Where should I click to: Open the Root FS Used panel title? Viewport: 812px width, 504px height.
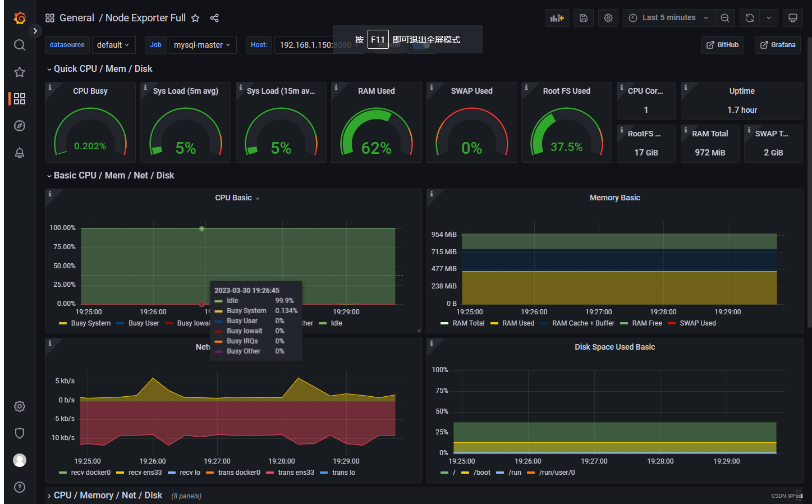pos(567,91)
